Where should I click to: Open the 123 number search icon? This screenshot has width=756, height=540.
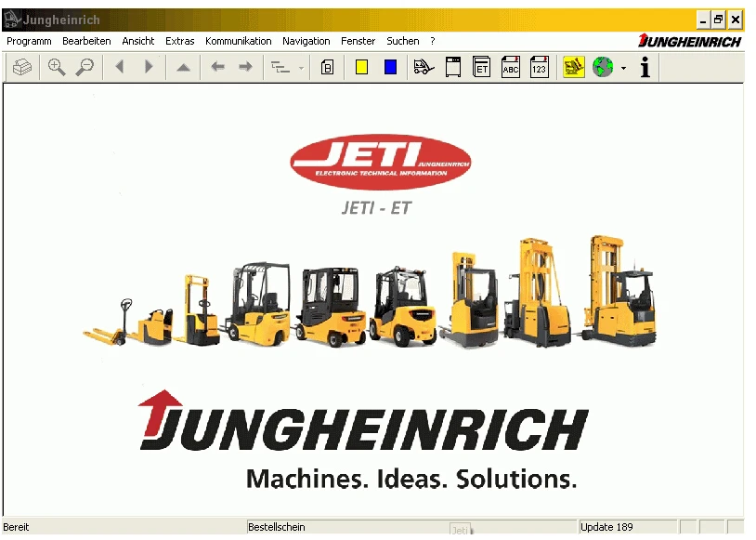pyautogui.click(x=539, y=67)
